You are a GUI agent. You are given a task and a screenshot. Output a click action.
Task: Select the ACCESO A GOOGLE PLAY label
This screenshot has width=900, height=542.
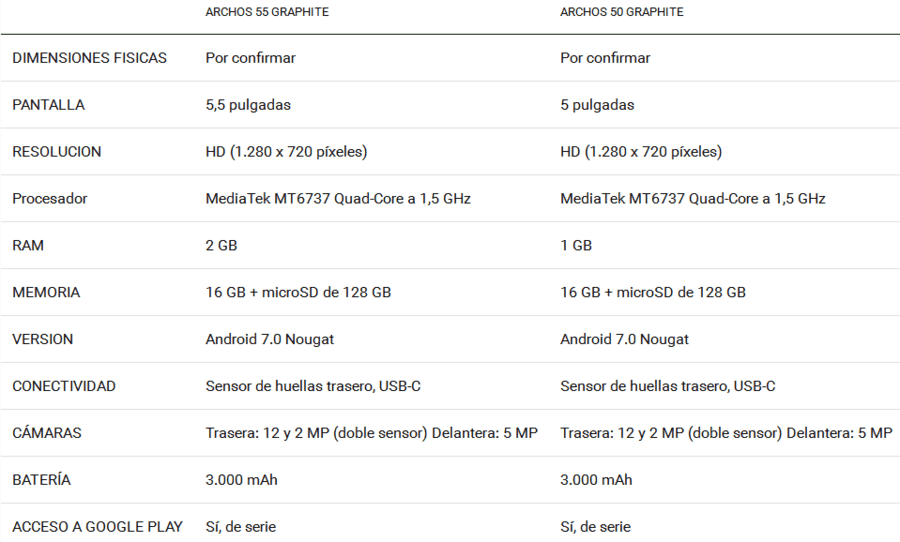98,527
